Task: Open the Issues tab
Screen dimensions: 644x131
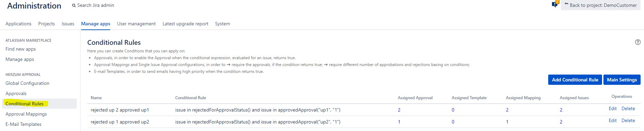Action: tap(68, 24)
